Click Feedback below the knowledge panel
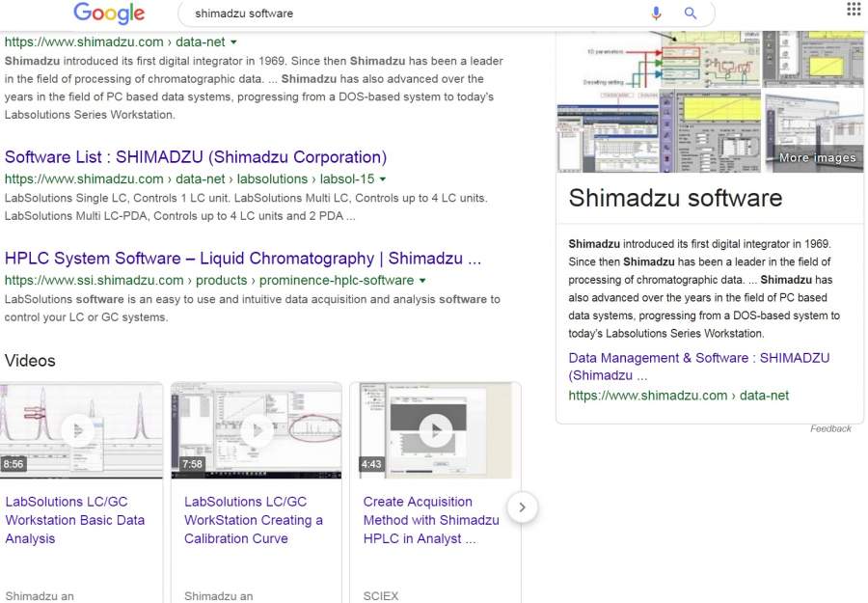The width and height of the screenshot is (868, 603). [x=830, y=428]
